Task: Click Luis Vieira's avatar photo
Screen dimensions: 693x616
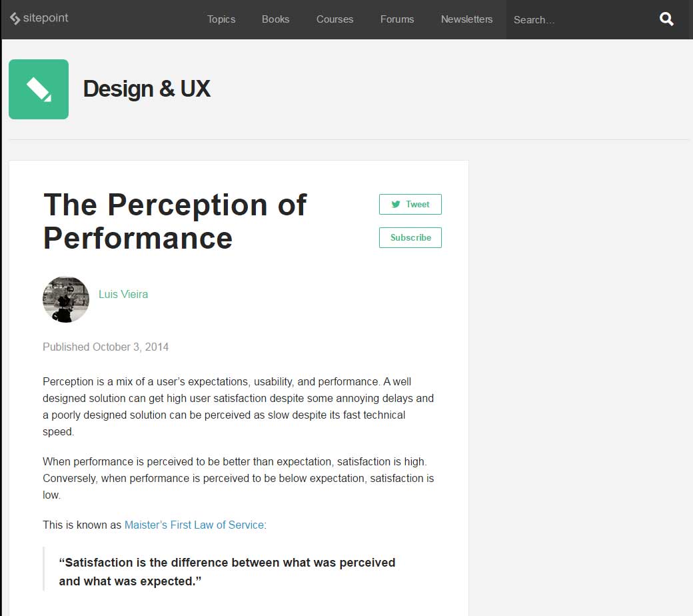Action: click(x=66, y=299)
